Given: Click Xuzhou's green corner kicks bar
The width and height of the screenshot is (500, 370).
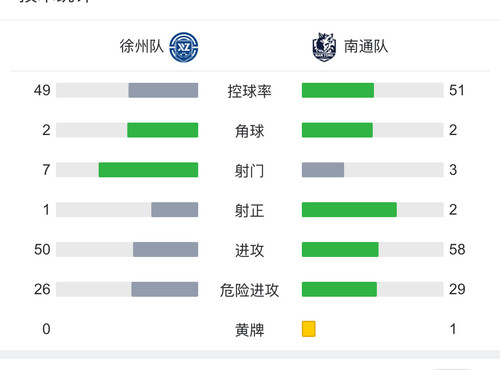Looking at the screenshot, I should point(163,130).
